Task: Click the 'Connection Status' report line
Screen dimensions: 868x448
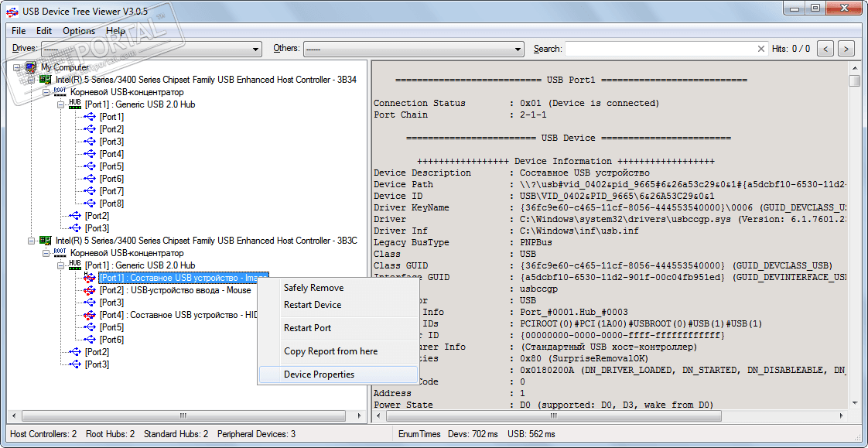Action: click(517, 103)
